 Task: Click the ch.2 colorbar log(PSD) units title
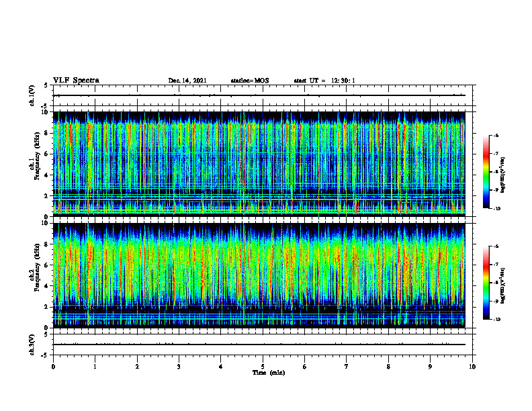pos(503,285)
